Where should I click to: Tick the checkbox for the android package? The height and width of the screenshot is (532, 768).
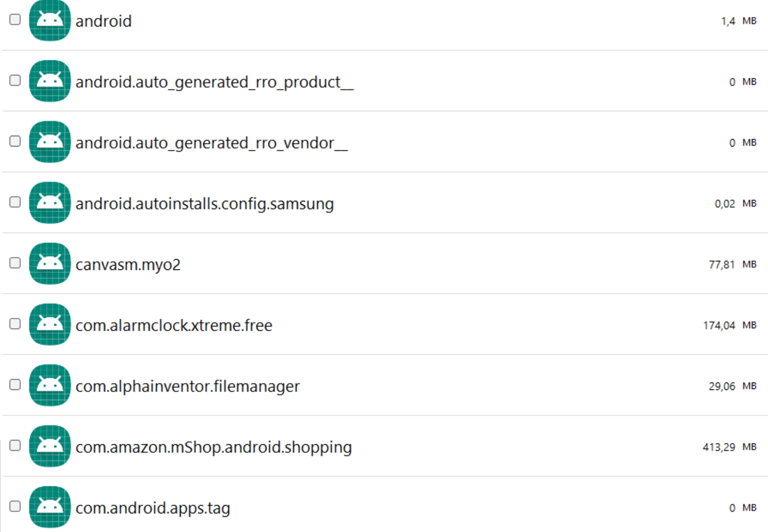[x=15, y=20]
